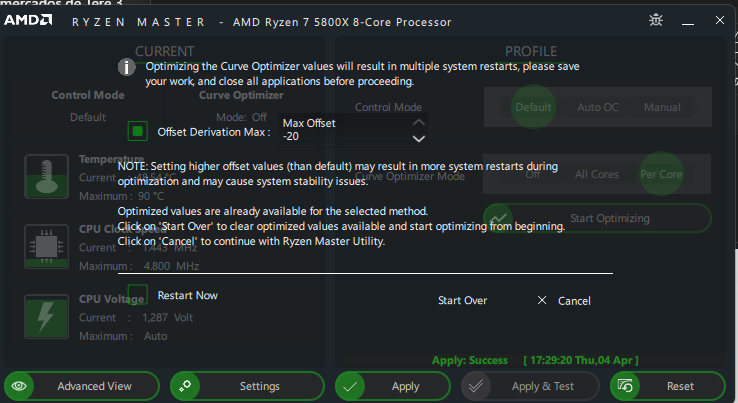Screen dimensions: 738x403
Task: Minimize the Ryzen Master window
Action: (688, 22)
